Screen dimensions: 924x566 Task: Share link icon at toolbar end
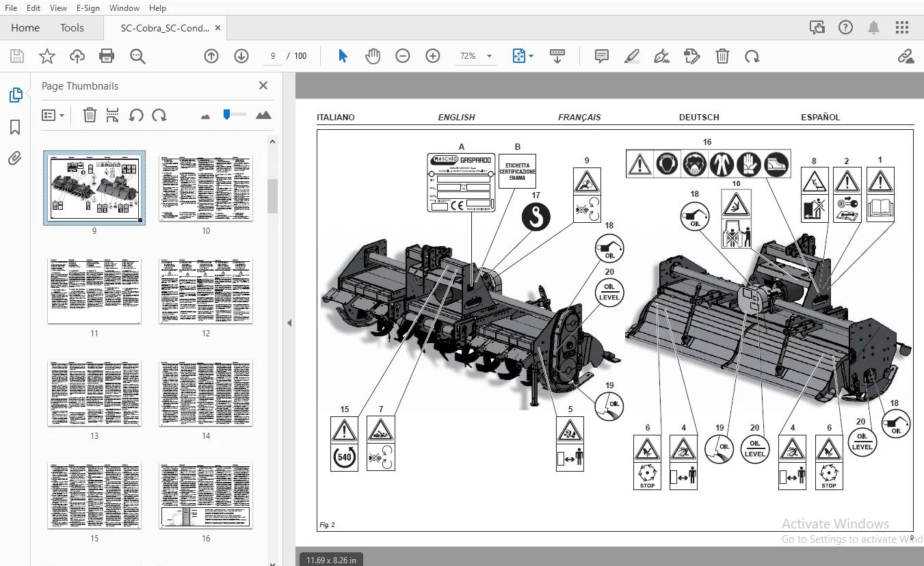(x=906, y=56)
